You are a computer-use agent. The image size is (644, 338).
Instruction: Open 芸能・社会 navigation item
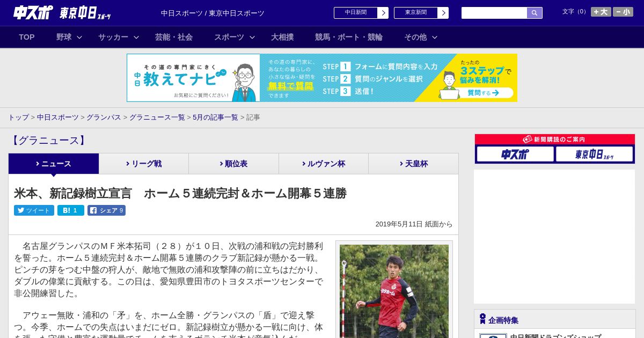click(x=174, y=37)
